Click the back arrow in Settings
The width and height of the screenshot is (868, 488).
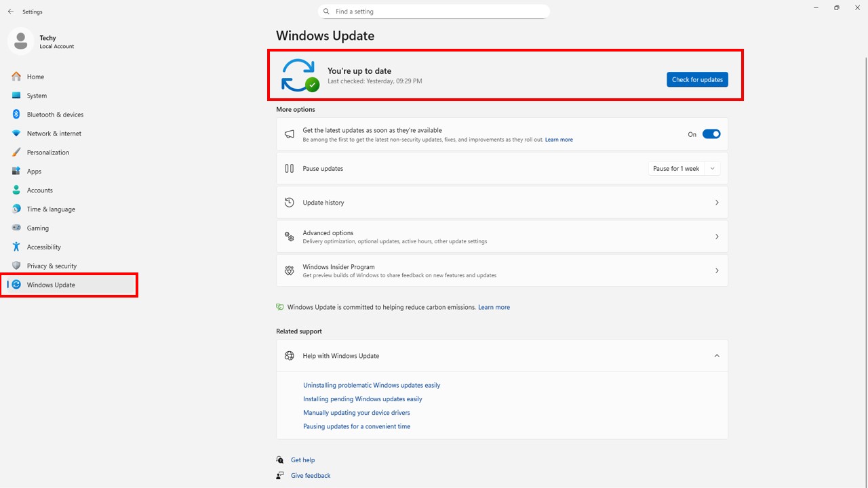[11, 12]
